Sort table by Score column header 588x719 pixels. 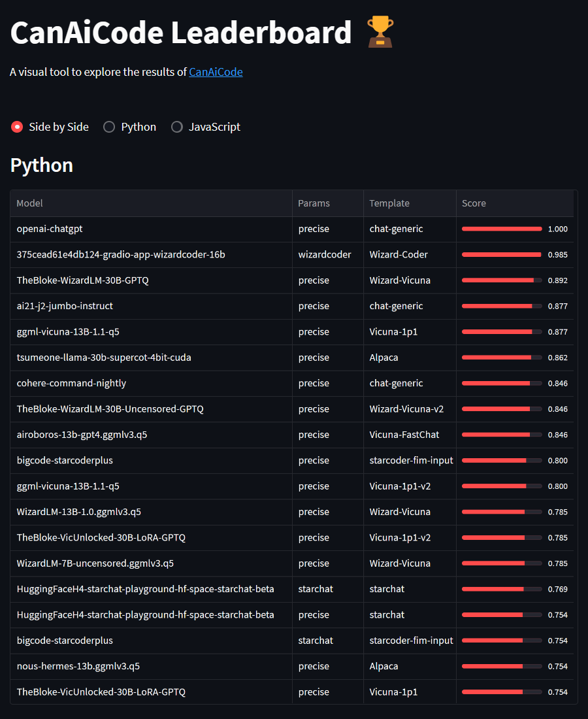click(x=515, y=203)
